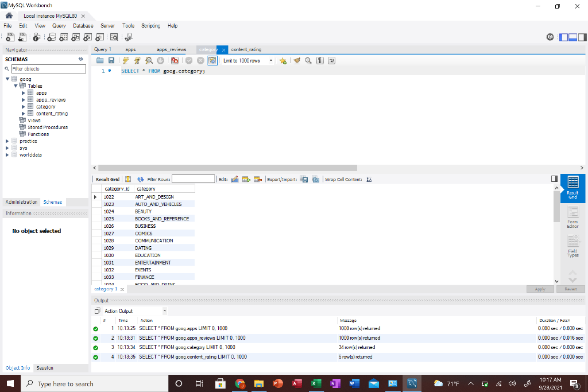
Task: Switch to the content_rating query tab
Action: pos(246,49)
